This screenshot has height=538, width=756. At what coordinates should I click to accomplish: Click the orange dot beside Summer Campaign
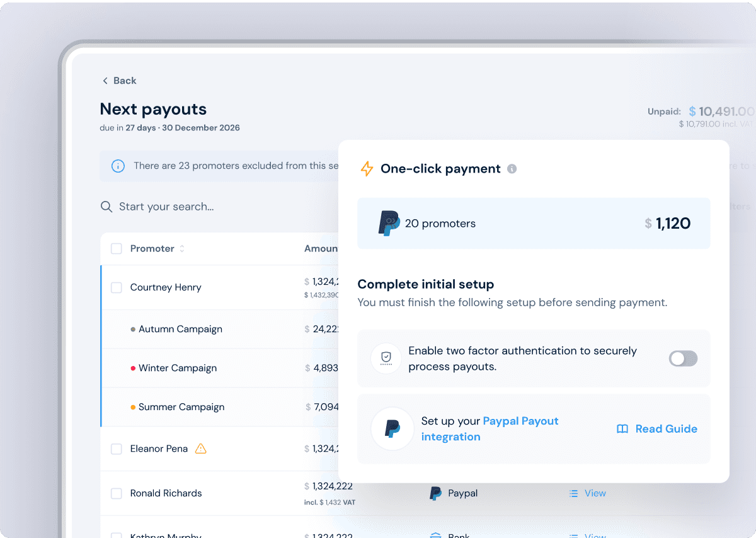133,408
